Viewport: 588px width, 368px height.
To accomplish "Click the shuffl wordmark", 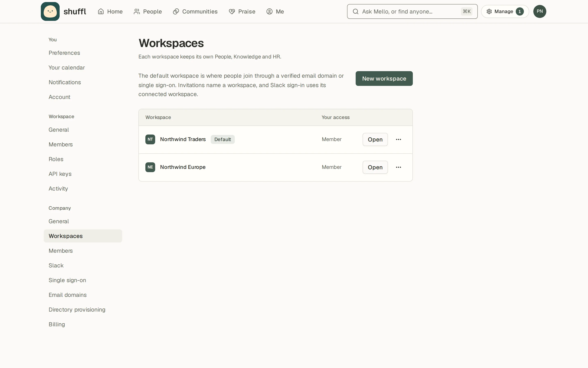I will (x=75, y=11).
